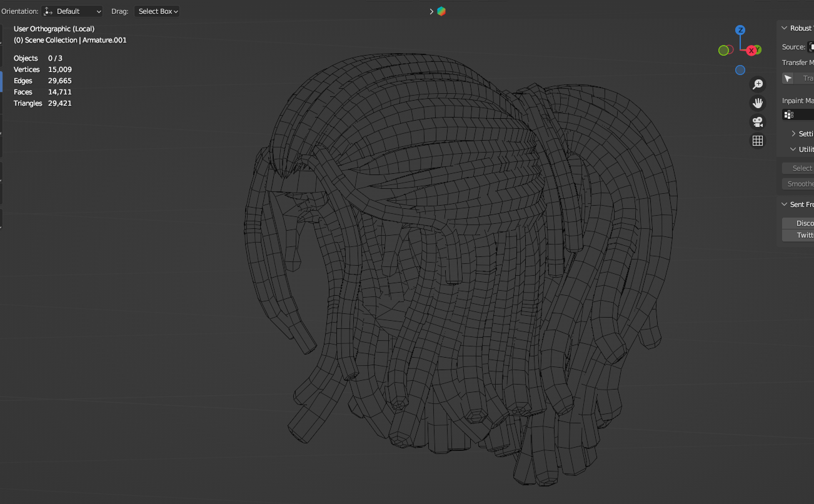This screenshot has width=814, height=504.
Task: Click the 'User Orthographic (Local)' text
Action: [54, 29]
